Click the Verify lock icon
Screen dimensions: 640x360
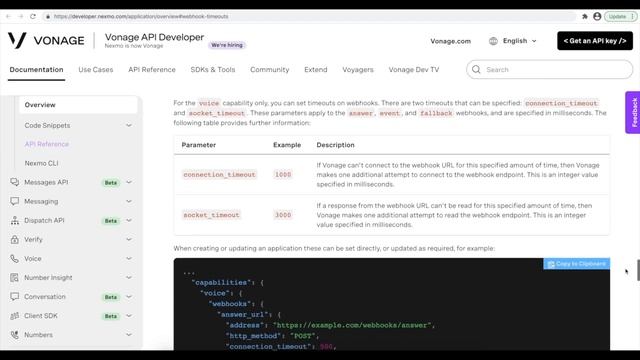pos(15,240)
